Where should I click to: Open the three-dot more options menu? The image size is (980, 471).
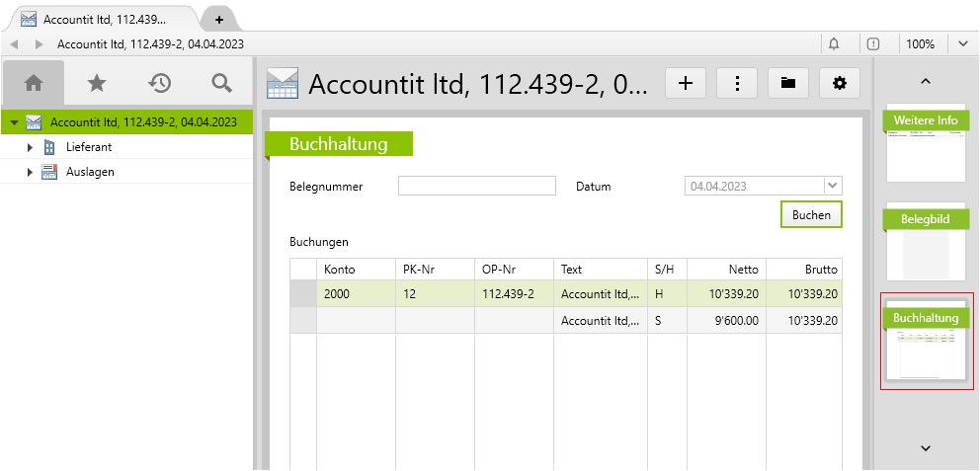(737, 84)
